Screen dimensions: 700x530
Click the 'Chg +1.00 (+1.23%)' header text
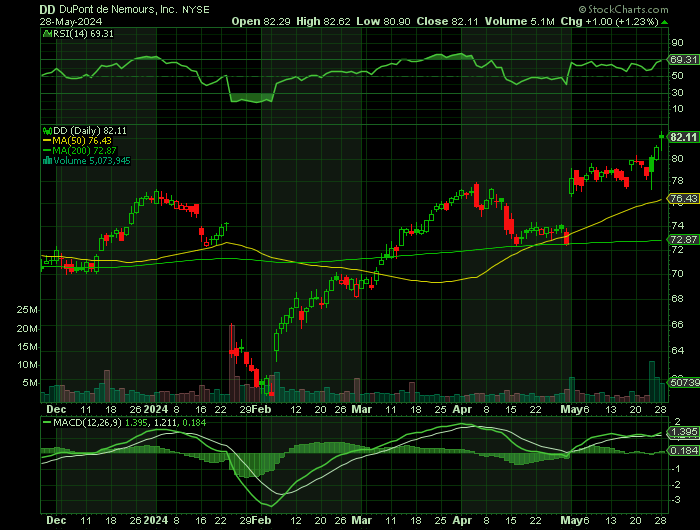609,21
